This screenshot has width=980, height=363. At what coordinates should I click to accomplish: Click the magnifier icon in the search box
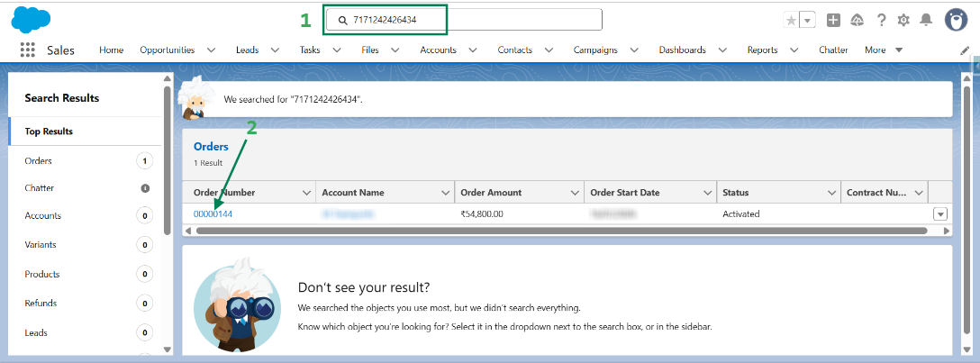click(x=342, y=20)
